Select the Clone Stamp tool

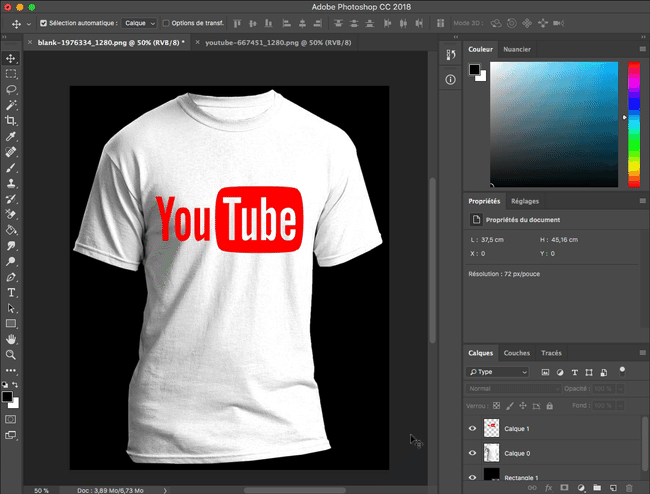pyautogui.click(x=11, y=183)
